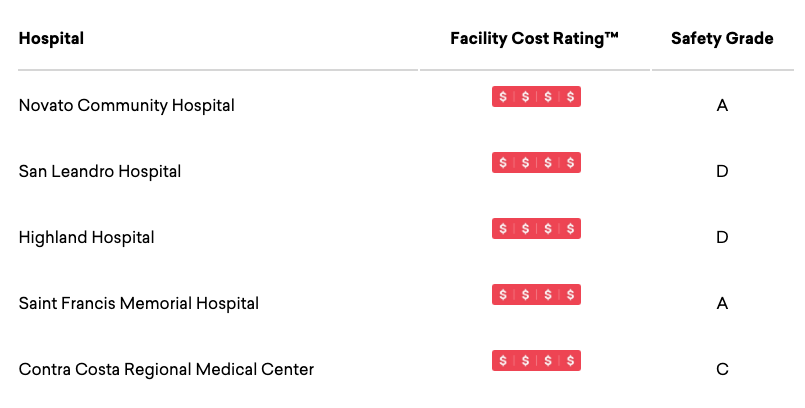Screen dimensions: 805x408
Task: Click safety grade A for Saint Francis
Action: (x=722, y=303)
